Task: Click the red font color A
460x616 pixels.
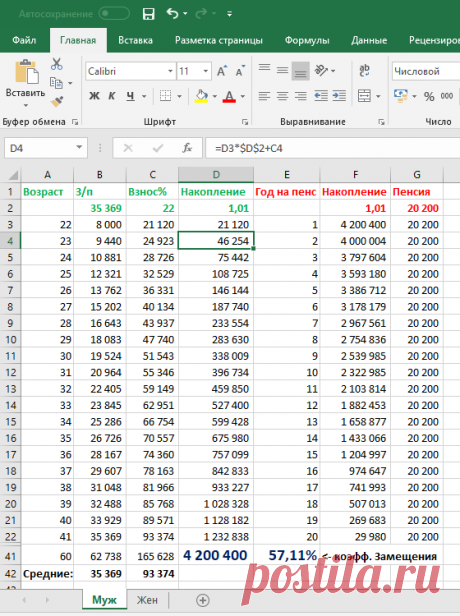Action: [x=229, y=96]
